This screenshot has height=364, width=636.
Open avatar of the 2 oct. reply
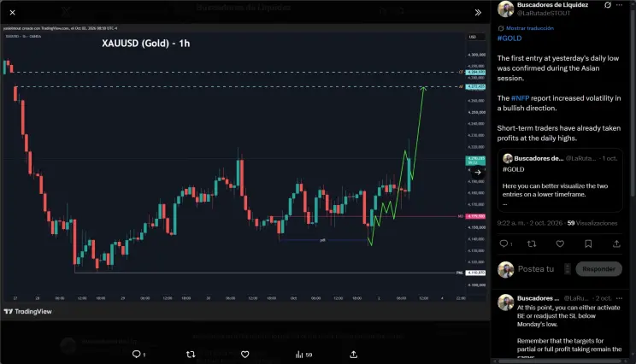pyautogui.click(x=506, y=302)
